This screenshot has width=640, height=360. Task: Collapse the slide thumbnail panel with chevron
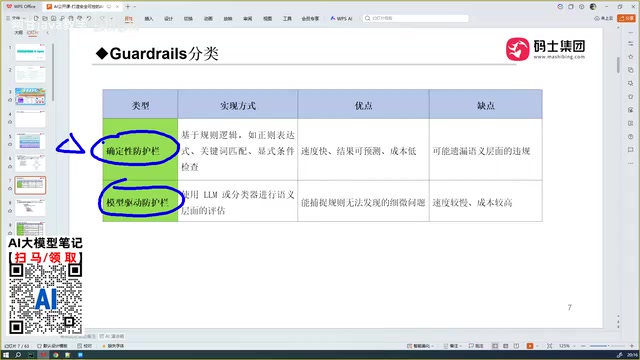[47, 33]
